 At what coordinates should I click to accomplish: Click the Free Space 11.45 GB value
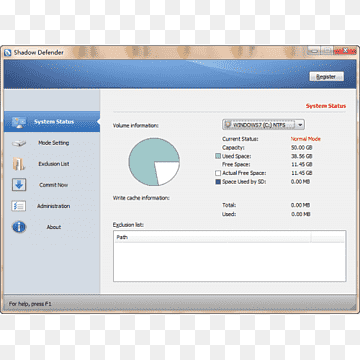click(301, 164)
